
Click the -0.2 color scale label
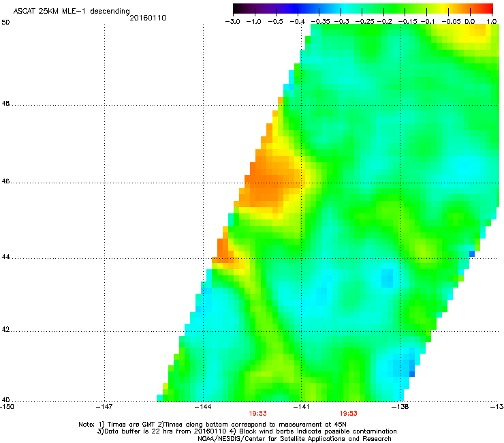pos(384,22)
